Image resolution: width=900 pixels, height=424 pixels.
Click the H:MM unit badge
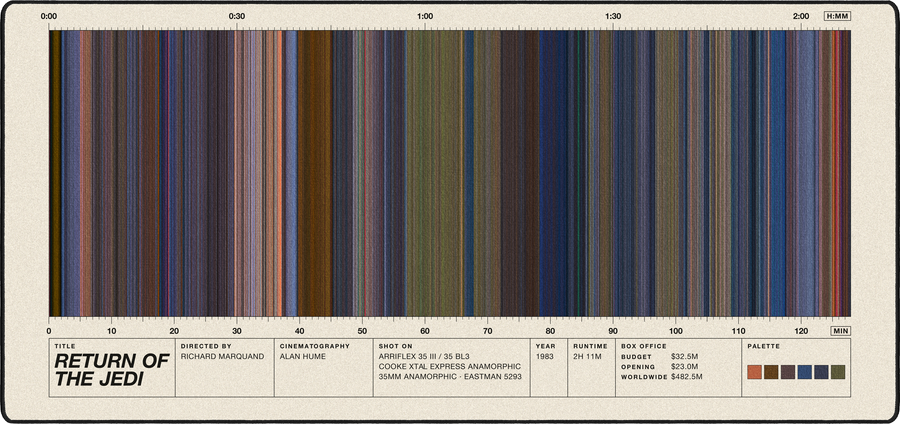837,16
